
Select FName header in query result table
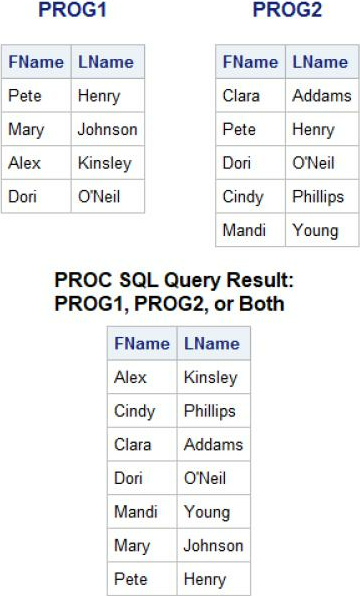[x=142, y=343]
